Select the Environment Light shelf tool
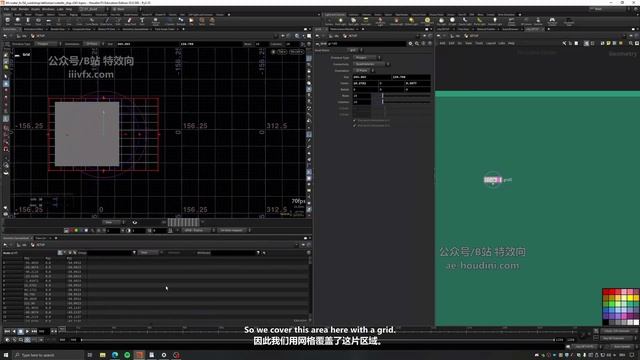This screenshot has height=360, width=640. tap(427, 21)
